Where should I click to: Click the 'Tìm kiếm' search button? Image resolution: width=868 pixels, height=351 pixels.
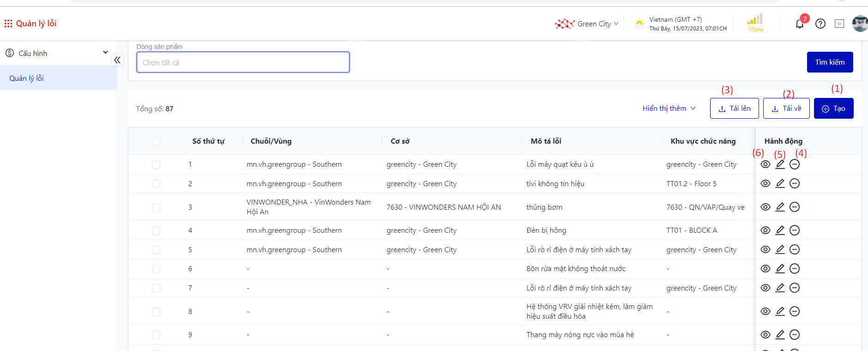tap(830, 62)
